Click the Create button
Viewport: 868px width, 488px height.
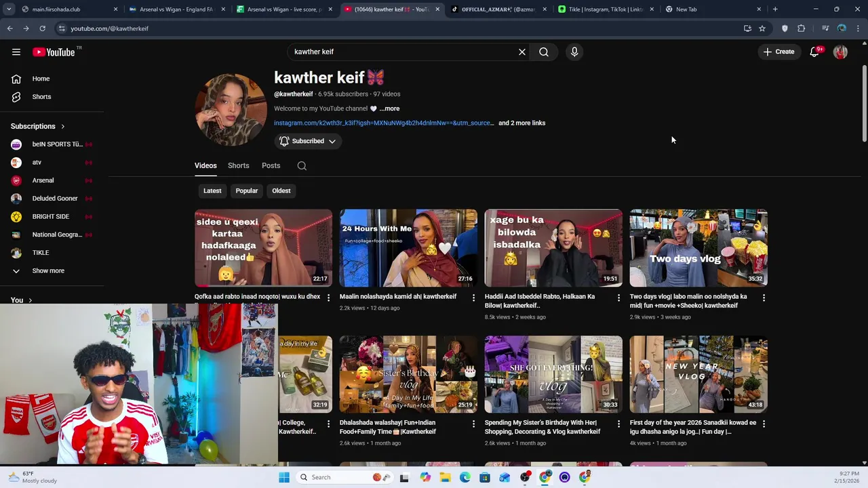point(778,52)
